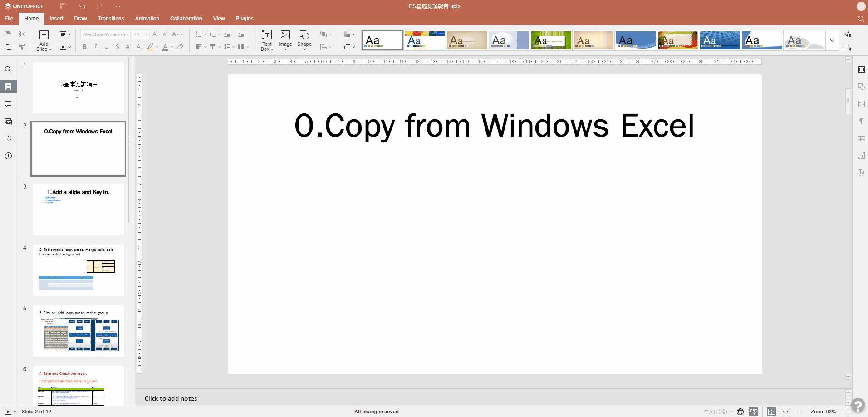This screenshot has width=868, height=417.
Task: Click the Fit to slide icon
Action: (x=771, y=412)
